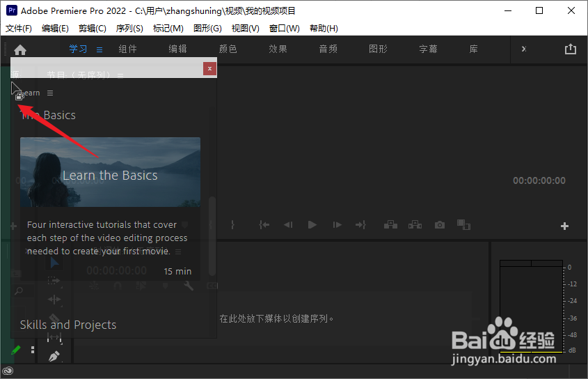Open the 帮助(H) menu
Screen dimensions: 588x379
coord(324,29)
